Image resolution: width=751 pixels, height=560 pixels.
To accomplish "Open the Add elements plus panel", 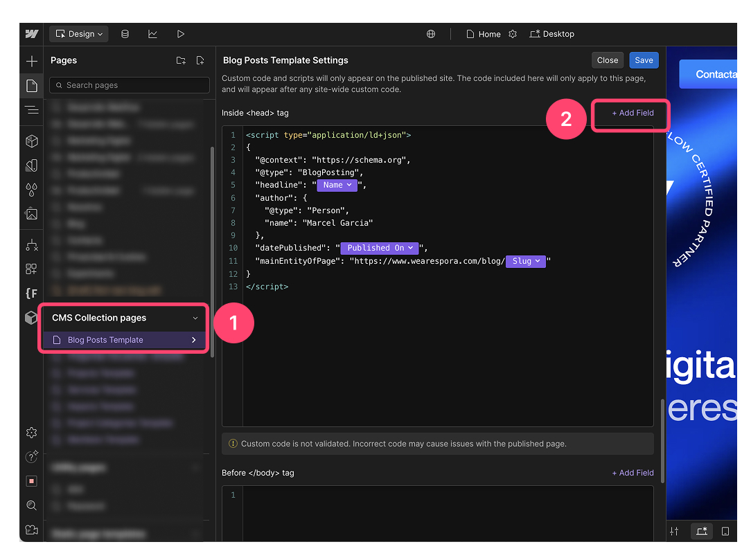I will pyautogui.click(x=32, y=62).
